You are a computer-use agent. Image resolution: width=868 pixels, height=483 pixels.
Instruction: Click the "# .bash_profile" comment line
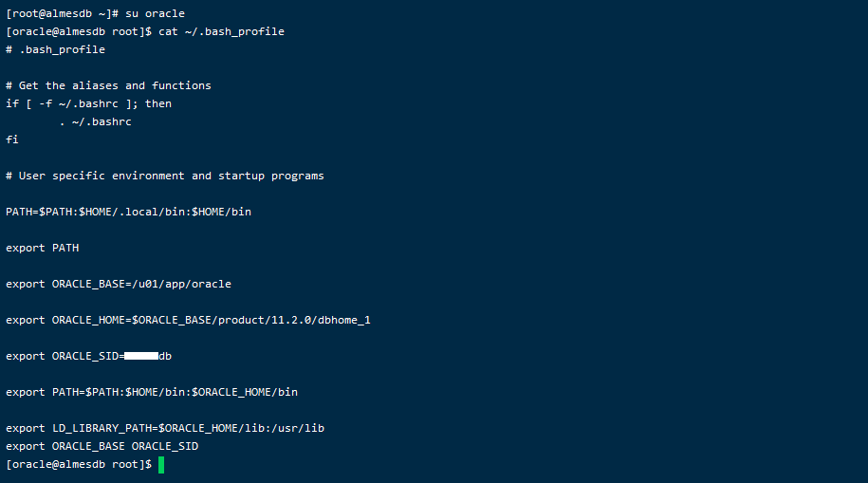tap(55, 49)
